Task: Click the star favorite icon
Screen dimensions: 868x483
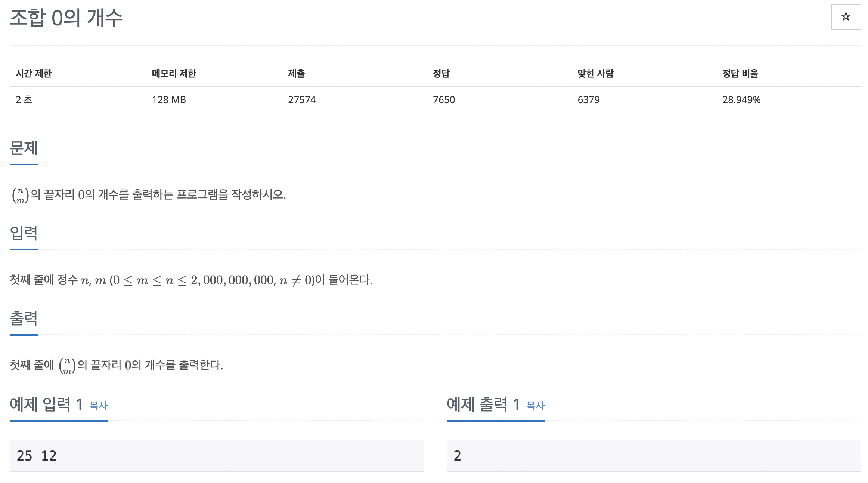Action: point(846,17)
